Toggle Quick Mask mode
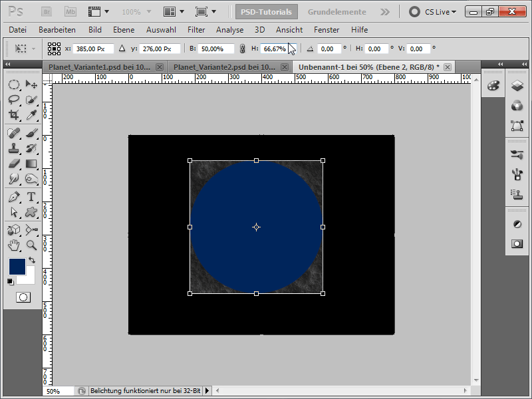 [23, 297]
